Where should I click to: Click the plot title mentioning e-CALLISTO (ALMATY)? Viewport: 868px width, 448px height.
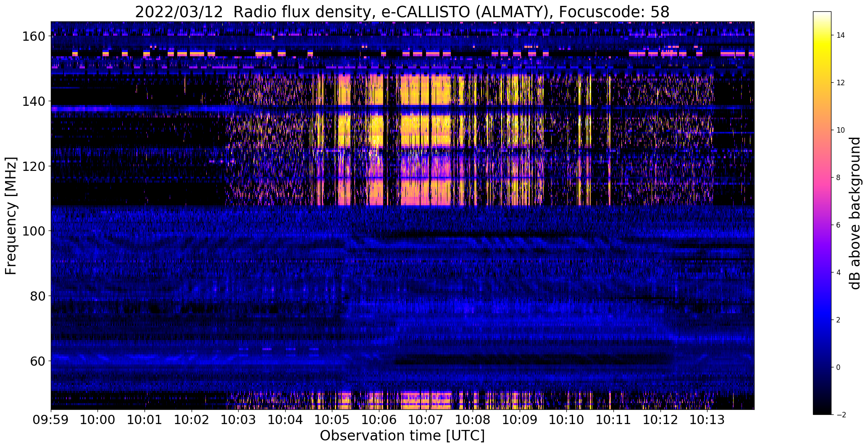click(402, 12)
